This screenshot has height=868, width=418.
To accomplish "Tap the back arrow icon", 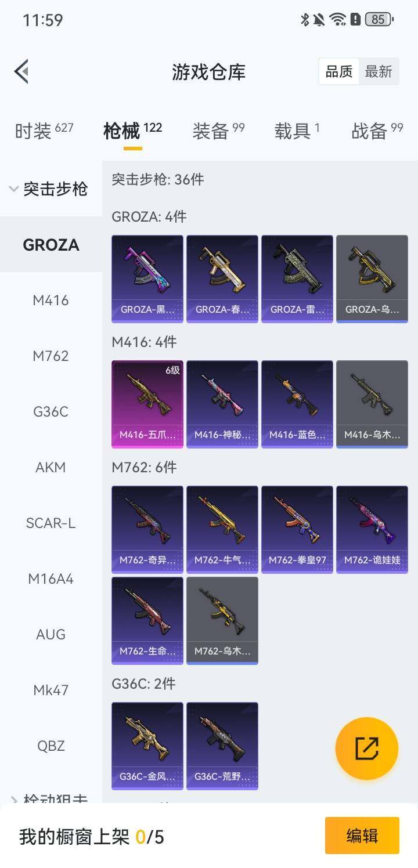I will pos(21,72).
